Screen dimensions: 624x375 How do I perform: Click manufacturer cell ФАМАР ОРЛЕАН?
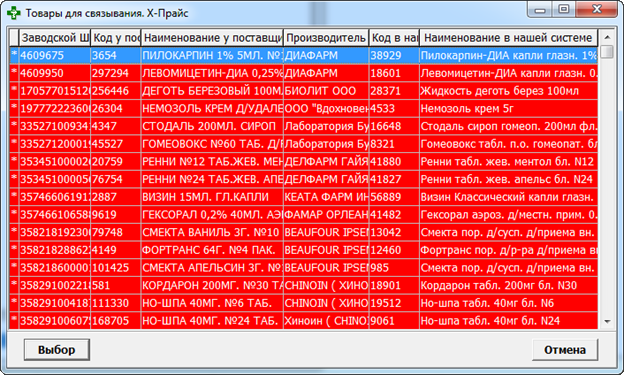[x=326, y=215]
